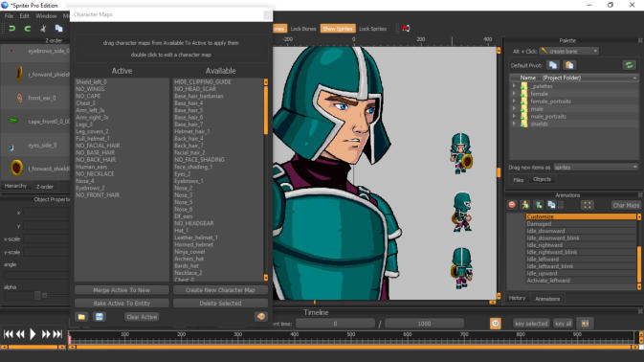644x362 pixels.
Task: Expand the female_portraits folder
Action: click(514, 102)
